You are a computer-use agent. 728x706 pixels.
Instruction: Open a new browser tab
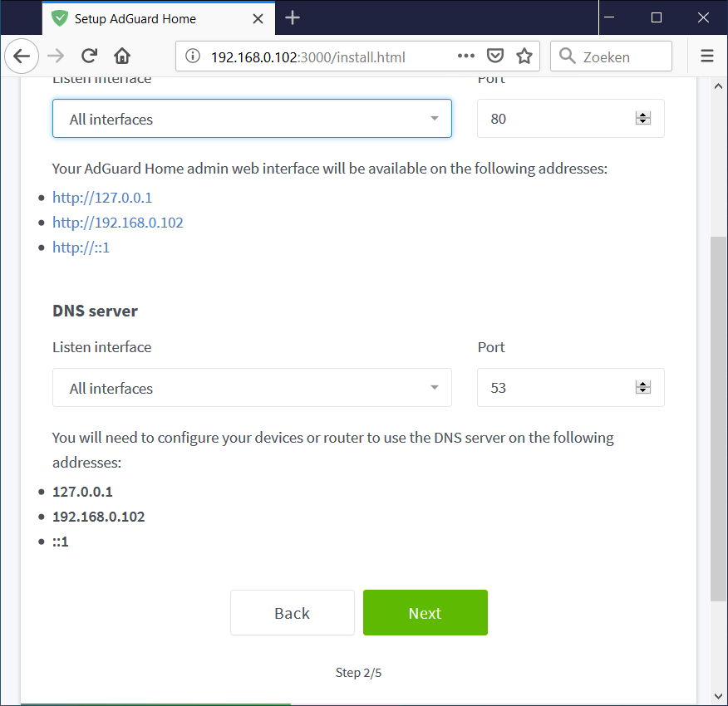click(292, 17)
